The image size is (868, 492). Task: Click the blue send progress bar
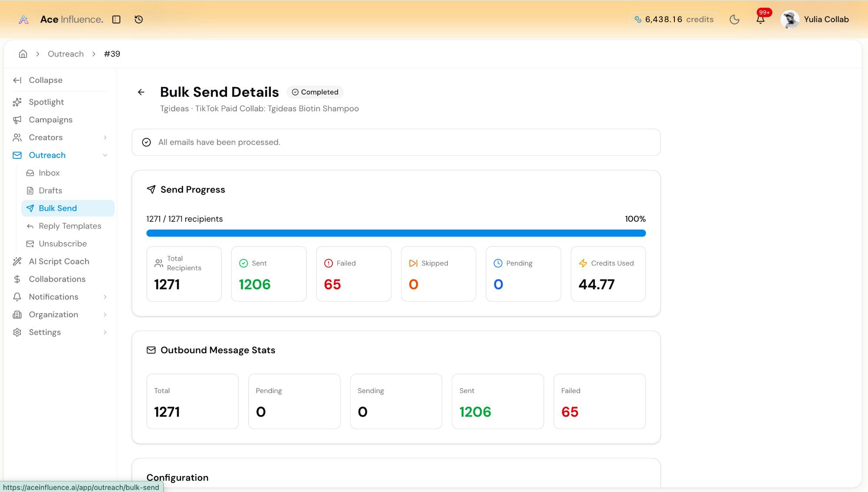pos(396,233)
